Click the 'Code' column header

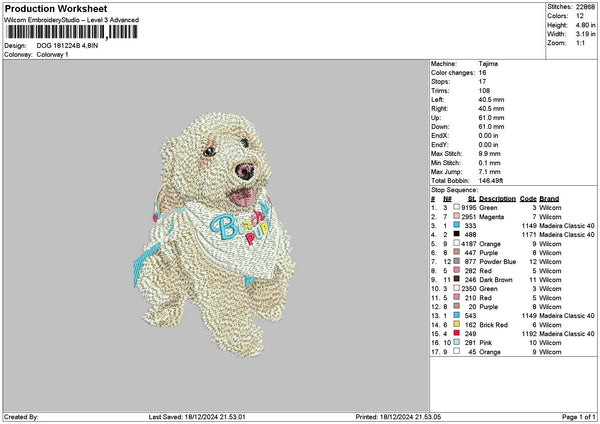point(528,199)
